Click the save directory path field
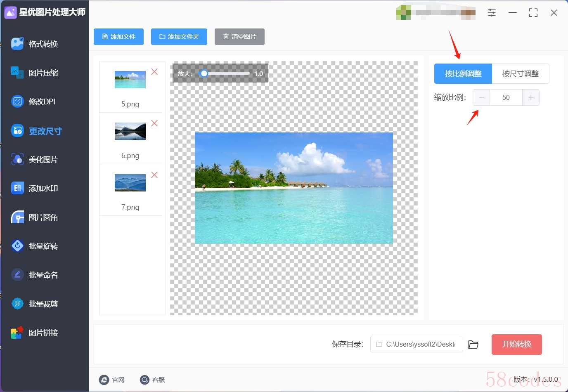Viewport: 568px width, 392px height. tap(417, 344)
